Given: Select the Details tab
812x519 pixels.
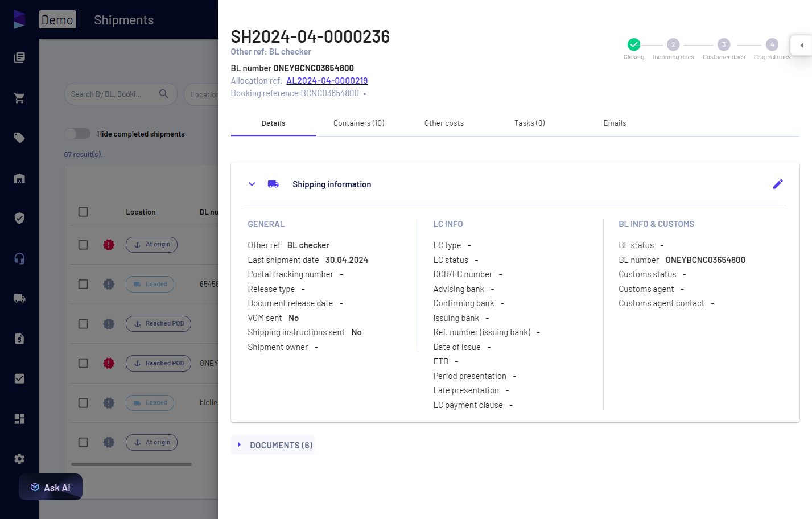Looking at the screenshot, I should (x=274, y=123).
